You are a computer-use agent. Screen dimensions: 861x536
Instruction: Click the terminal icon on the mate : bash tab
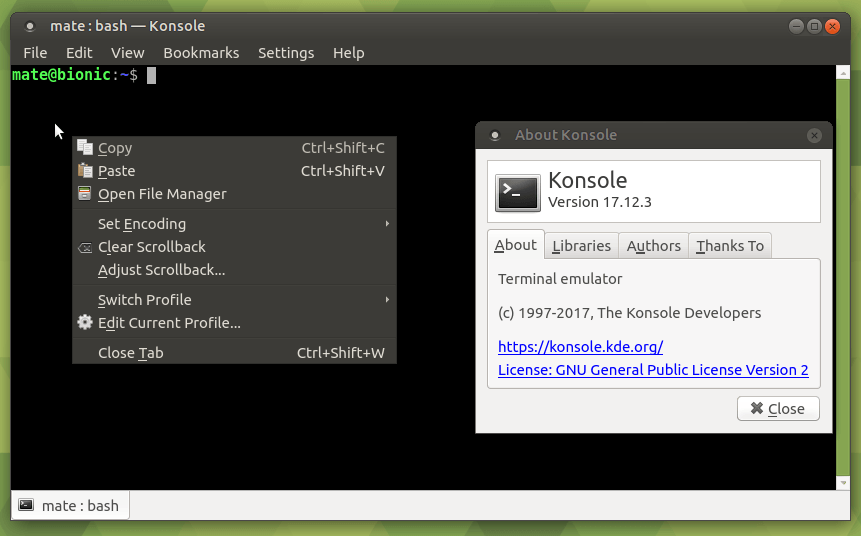pyautogui.click(x=26, y=505)
